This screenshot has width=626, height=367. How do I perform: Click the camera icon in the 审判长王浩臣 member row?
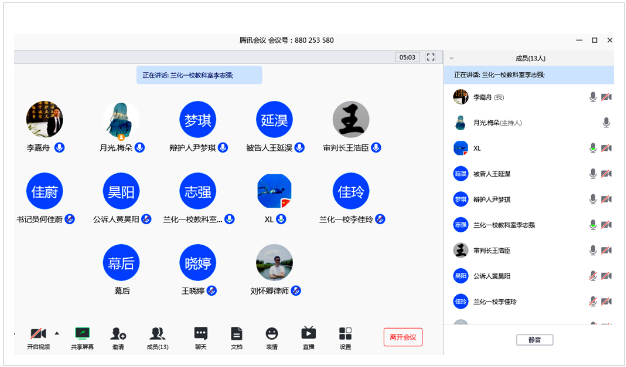point(606,250)
